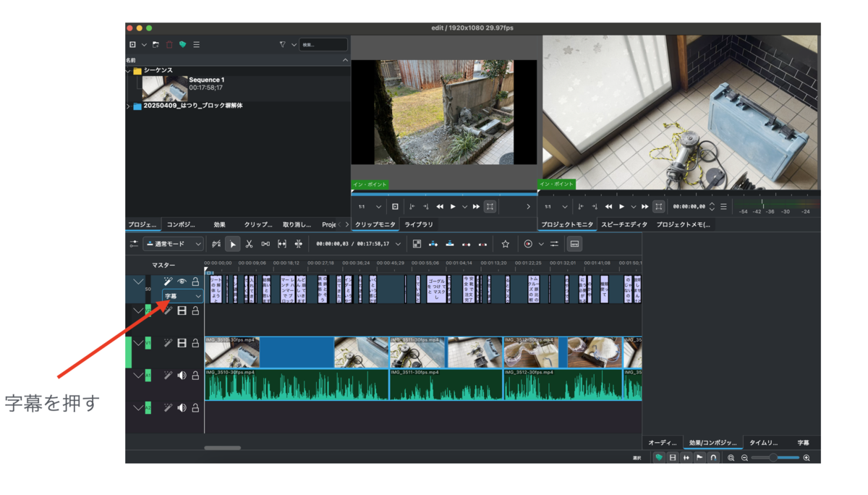The image size is (868, 495).
Task: Toggle snapping magnet icon in status bar
Action: [x=713, y=458]
